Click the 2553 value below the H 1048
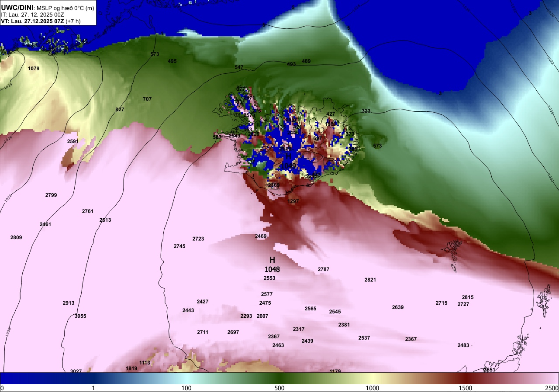559x392 pixels. click(269, 278)
